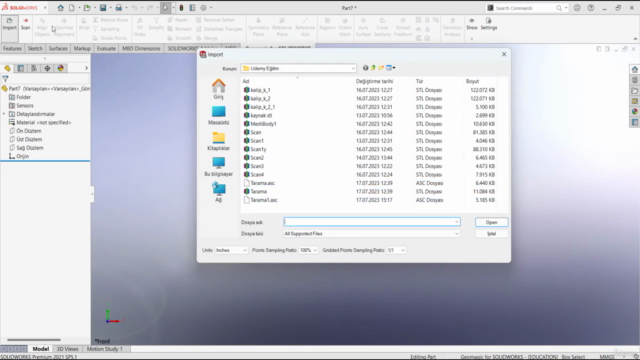Switch to the ConfigurationManager tab icon
The height and width of the screenshot is (360, 640).
(x=34, y=68)
